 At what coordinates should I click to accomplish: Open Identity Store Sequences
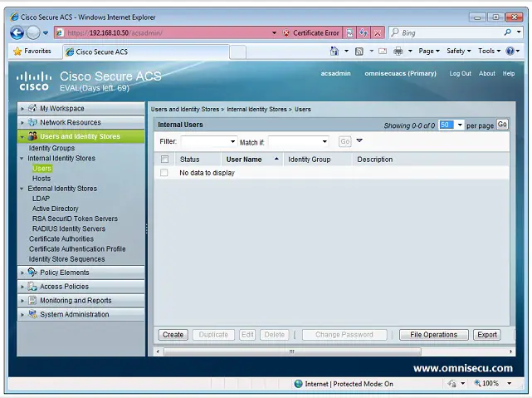pos(67,258)
